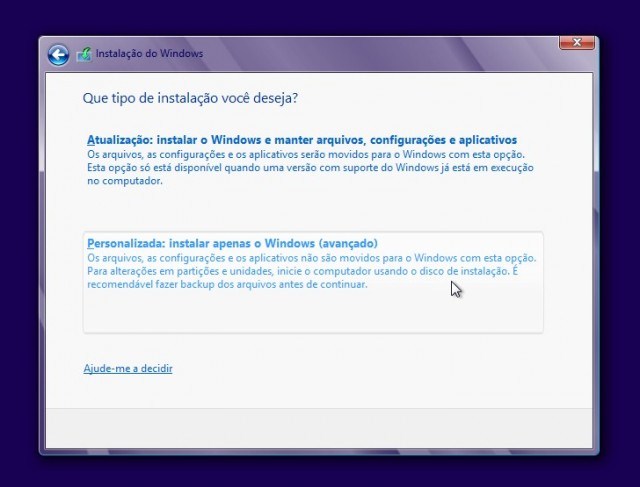
Task: Open the Ajude-me a decidir help link
Action: 128,369
